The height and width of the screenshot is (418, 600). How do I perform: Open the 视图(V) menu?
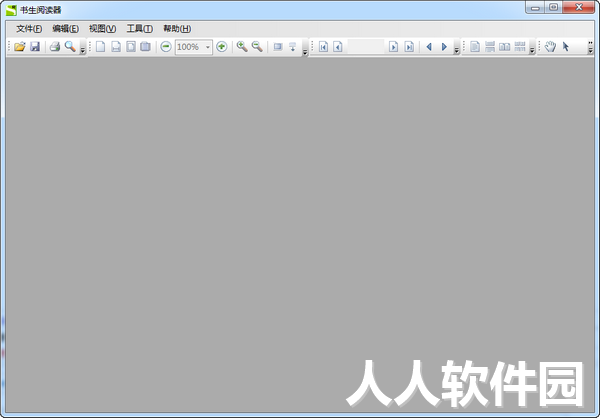103,29
